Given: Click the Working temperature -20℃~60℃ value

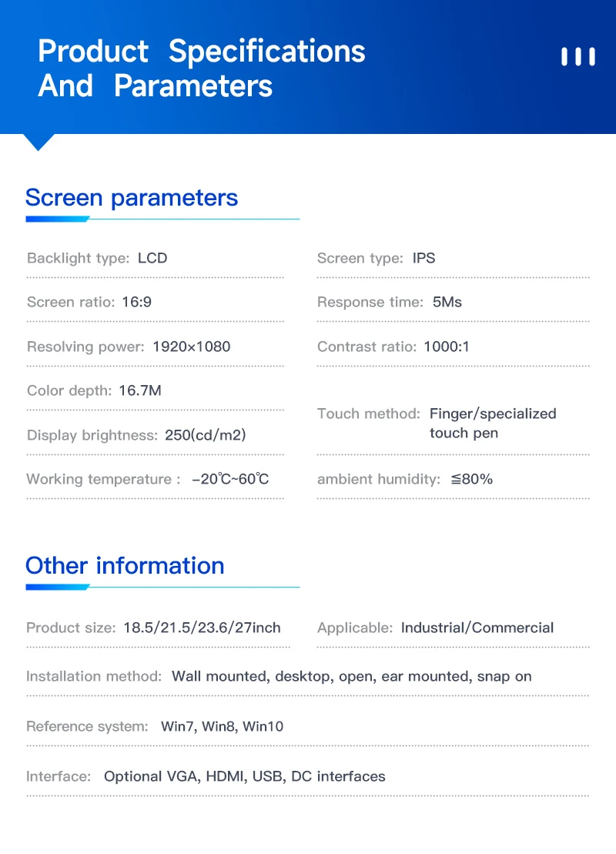Looking at the screenshot, I should [x=230, y=479].
